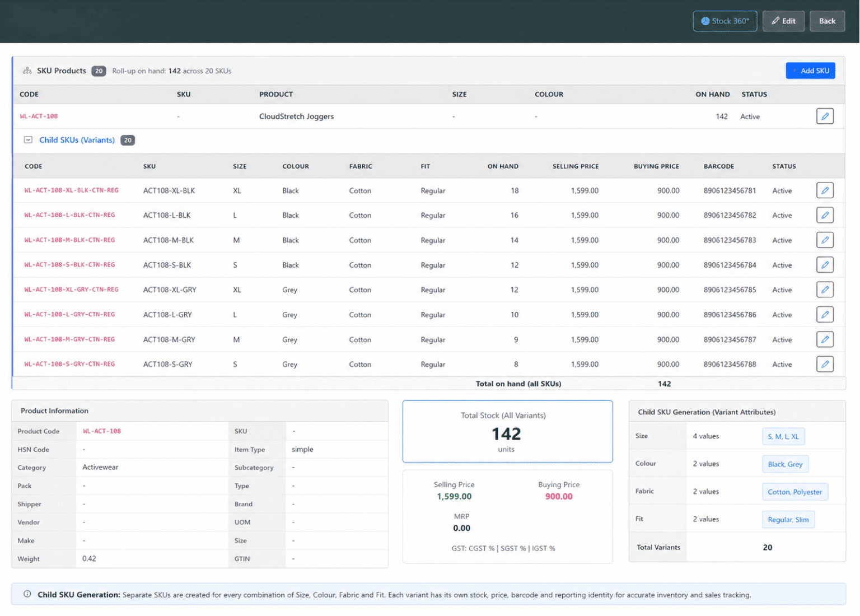The height and width of the screenshot is (616, 860).
Task: Select barcode 8906123456785
Action: (x=730, y=290)
